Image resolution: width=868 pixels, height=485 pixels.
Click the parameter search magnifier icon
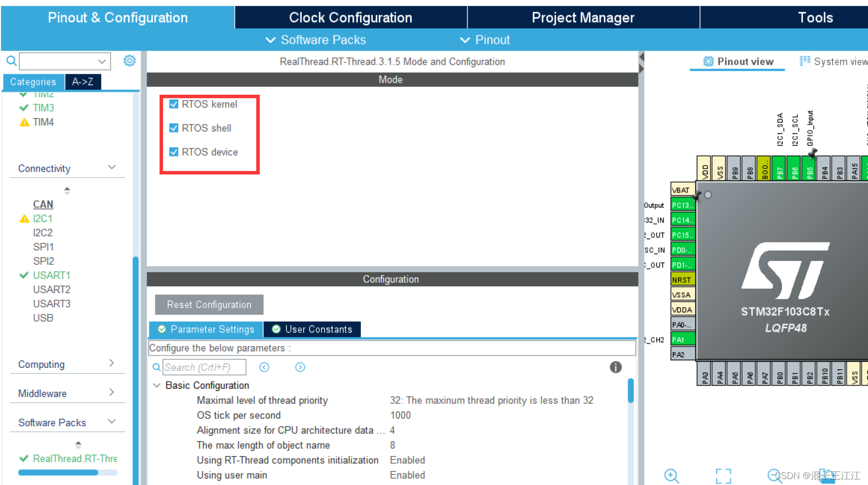tap(157, 367)
